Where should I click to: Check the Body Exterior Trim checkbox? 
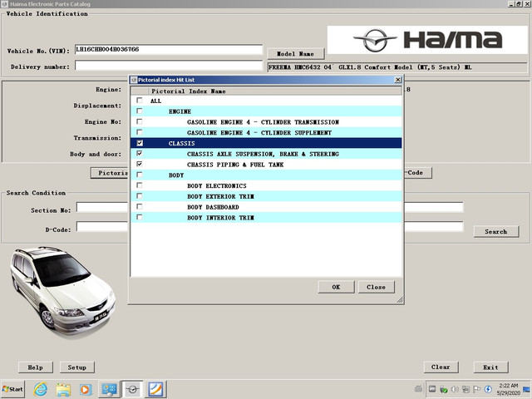[139, 196]
